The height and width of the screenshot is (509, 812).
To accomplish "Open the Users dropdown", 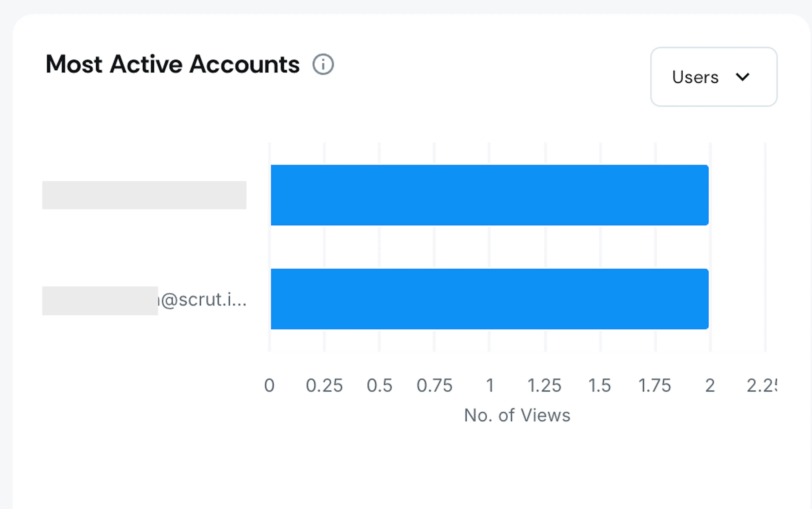I will click(714, 77).
